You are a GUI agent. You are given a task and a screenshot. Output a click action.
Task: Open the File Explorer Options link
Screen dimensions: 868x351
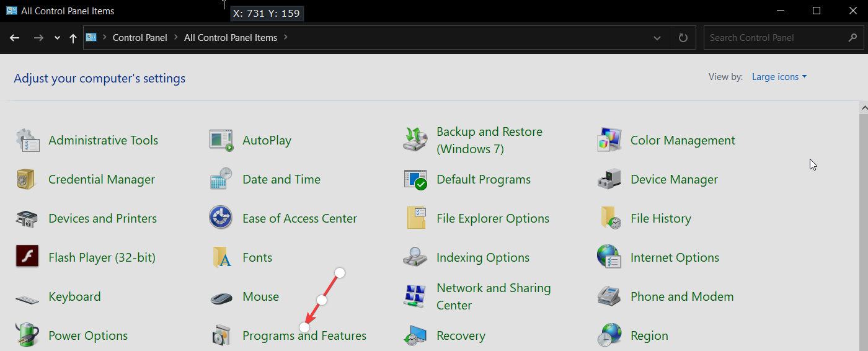click(493, 218)
